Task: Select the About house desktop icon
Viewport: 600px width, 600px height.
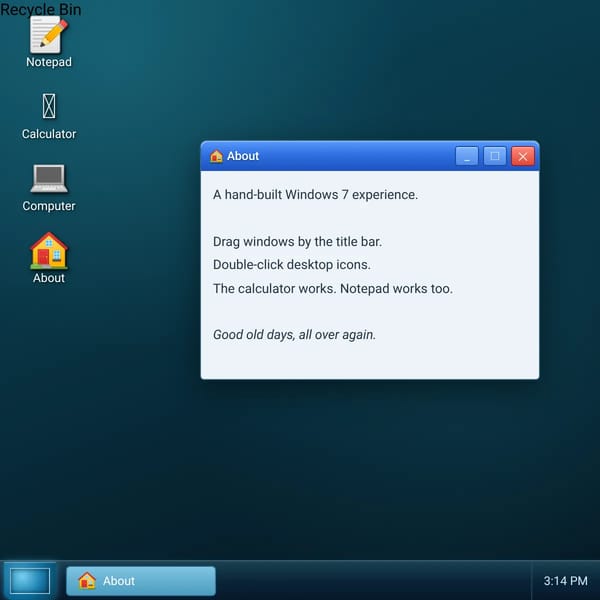Action: [x=49, y=258]
